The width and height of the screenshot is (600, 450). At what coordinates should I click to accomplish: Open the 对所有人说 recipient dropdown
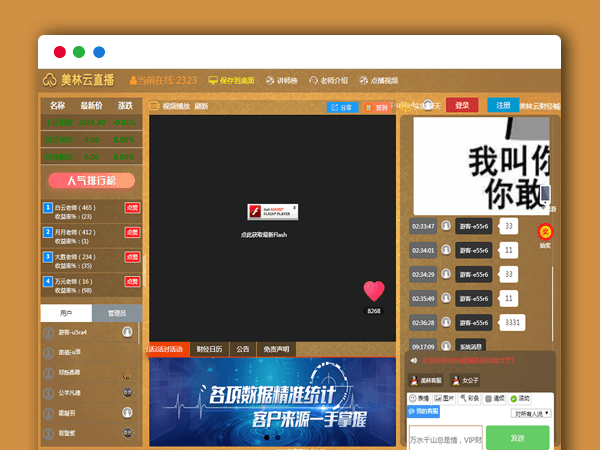[x=531, y=414]
